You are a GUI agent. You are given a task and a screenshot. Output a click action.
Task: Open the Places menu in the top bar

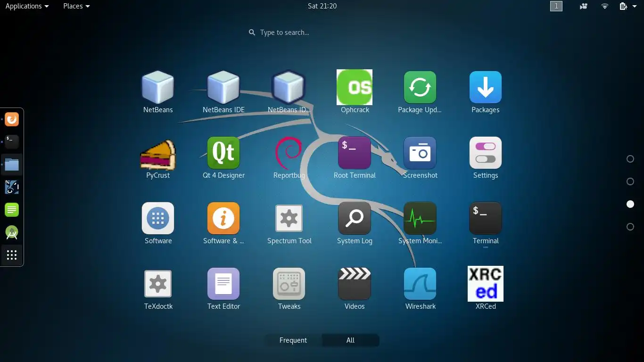click(76, 6)
